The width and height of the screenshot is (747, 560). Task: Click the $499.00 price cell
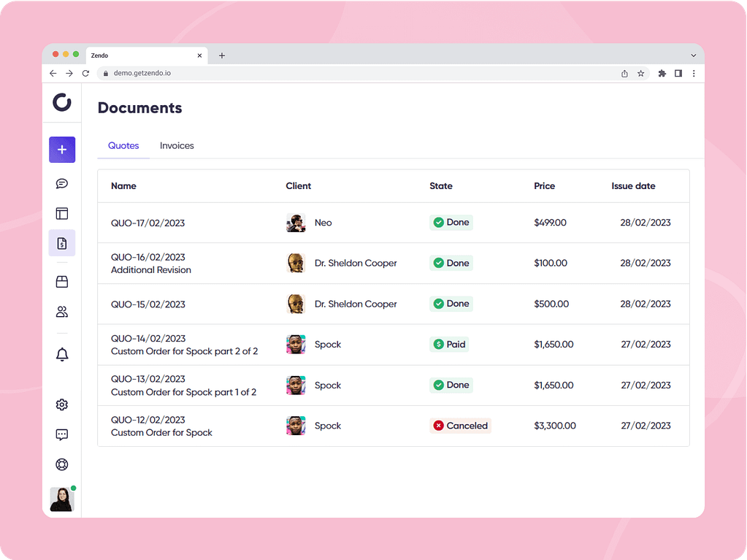coord(551,223)
